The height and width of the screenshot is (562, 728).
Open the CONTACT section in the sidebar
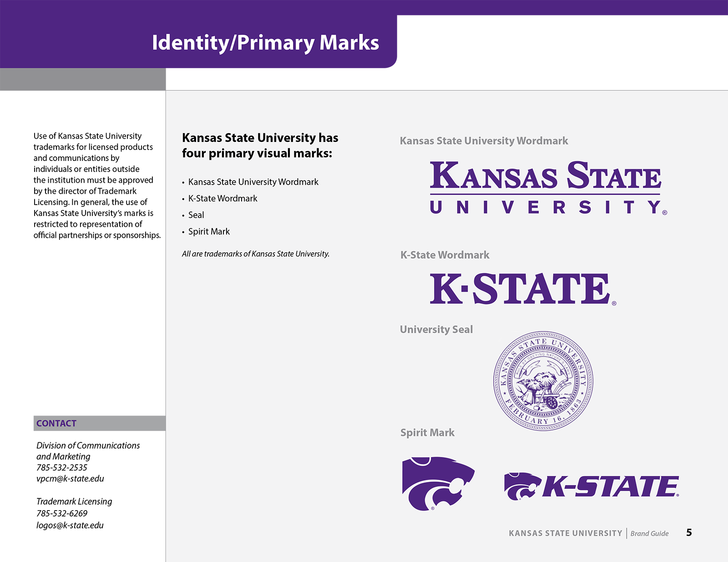56,423
